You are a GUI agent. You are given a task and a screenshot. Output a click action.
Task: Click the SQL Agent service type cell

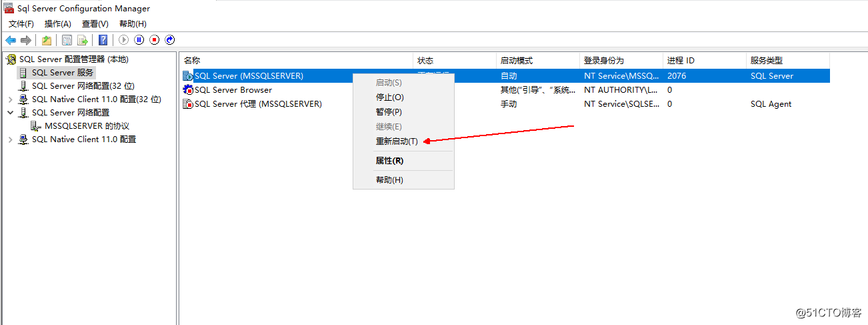[771, 104]
